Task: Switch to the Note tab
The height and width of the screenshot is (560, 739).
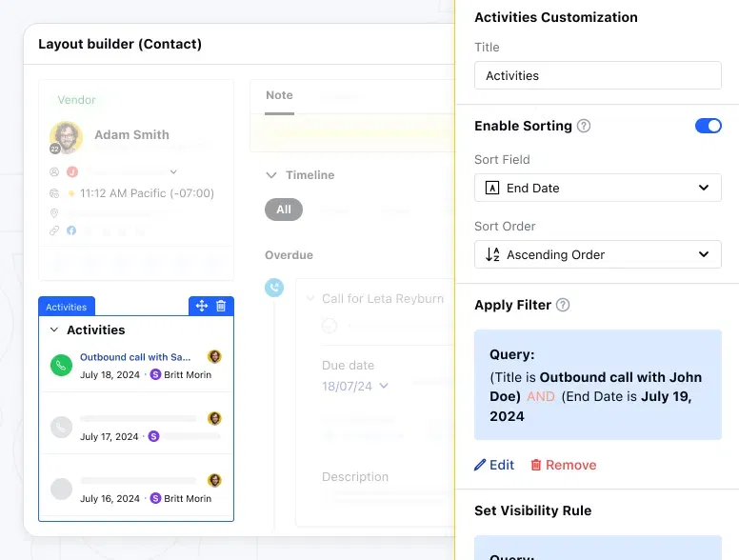Action: click(x=279, y=95)
